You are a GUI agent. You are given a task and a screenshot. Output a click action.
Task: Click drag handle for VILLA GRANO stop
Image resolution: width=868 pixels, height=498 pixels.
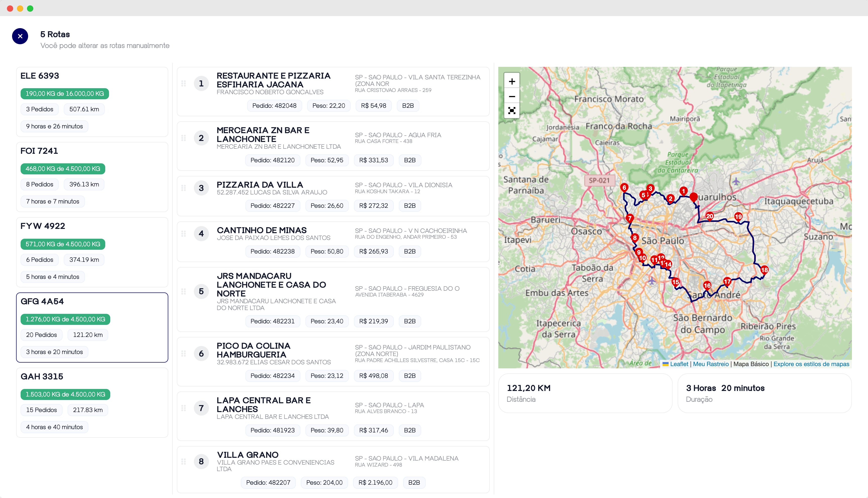[184, 461]
